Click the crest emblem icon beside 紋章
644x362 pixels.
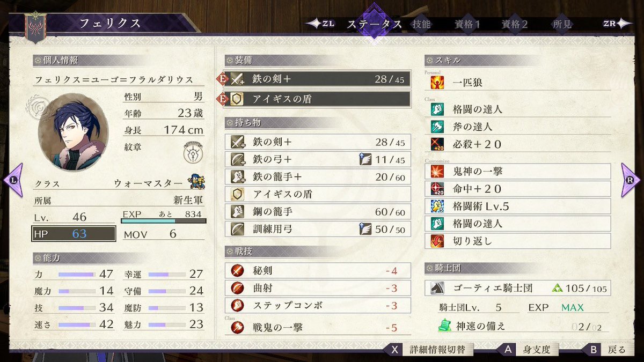192,152
